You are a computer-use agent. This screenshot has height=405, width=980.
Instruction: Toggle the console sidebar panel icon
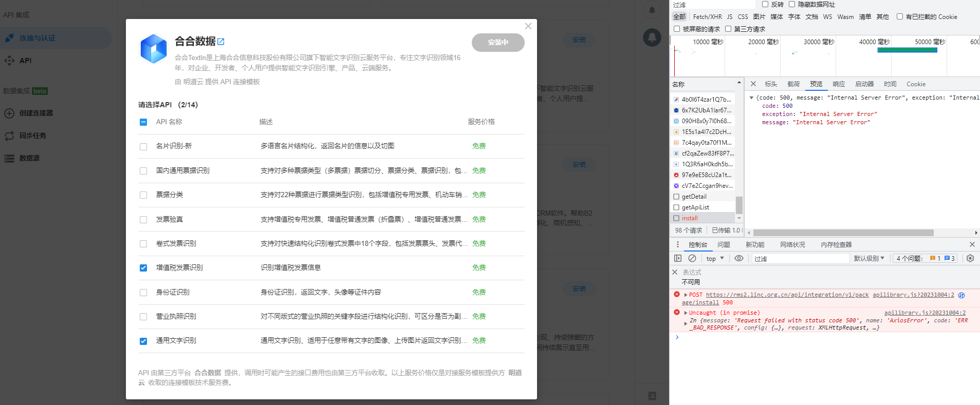coord(678,258)
